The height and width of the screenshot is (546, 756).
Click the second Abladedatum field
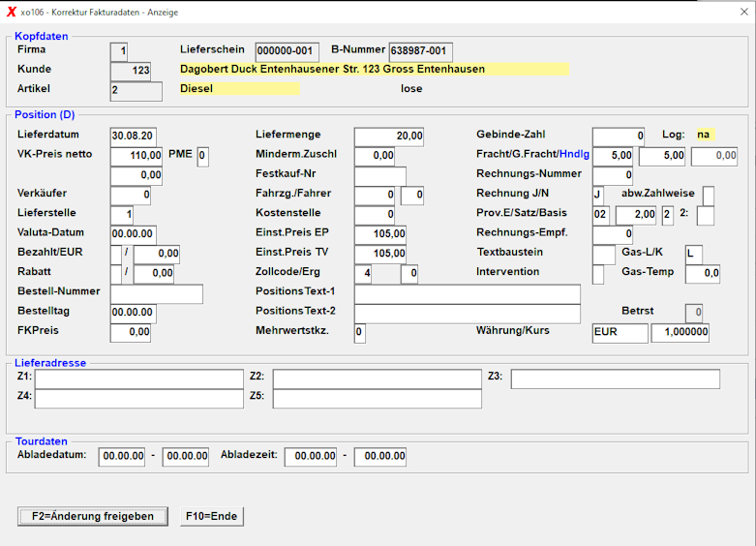[186, 457]
